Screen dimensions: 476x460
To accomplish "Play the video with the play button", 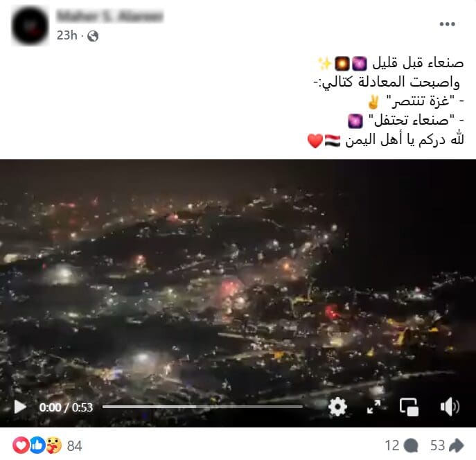I will click(20, 407).
